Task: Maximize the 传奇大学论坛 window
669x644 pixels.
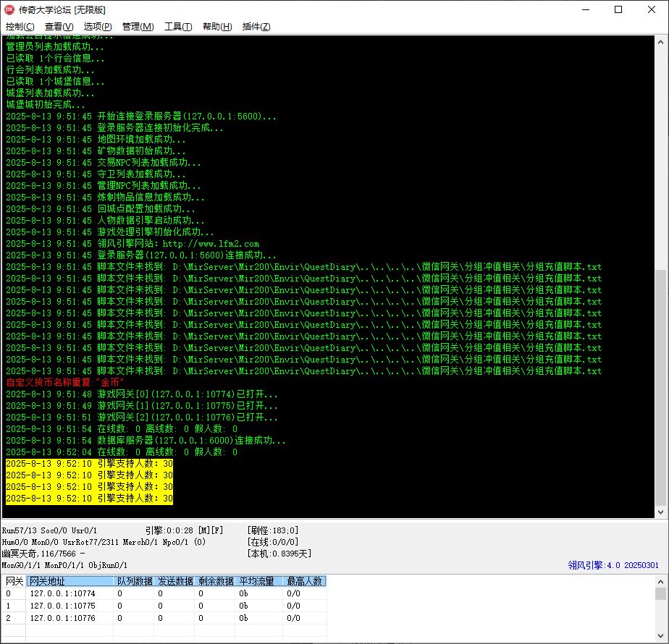Action: [618, 10]
